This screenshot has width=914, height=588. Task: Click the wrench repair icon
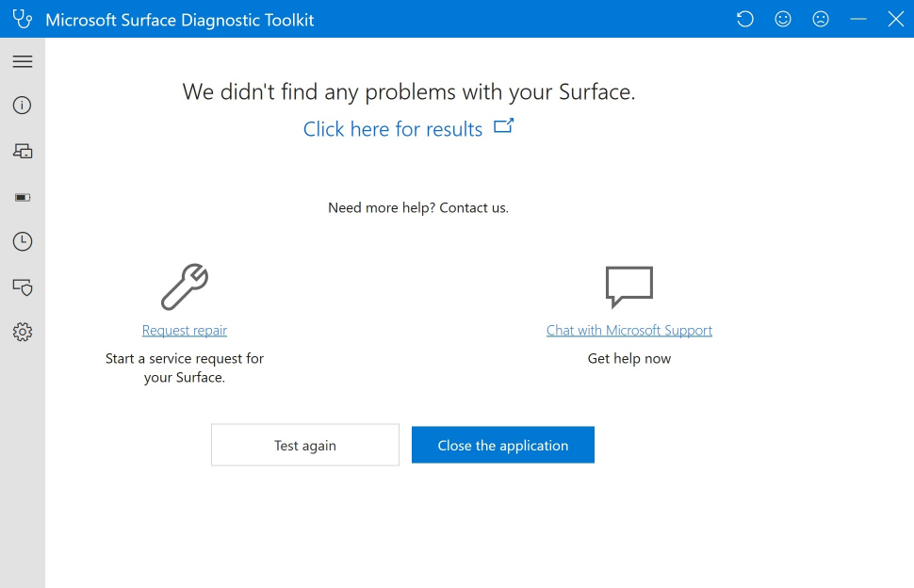pos(185,286)
